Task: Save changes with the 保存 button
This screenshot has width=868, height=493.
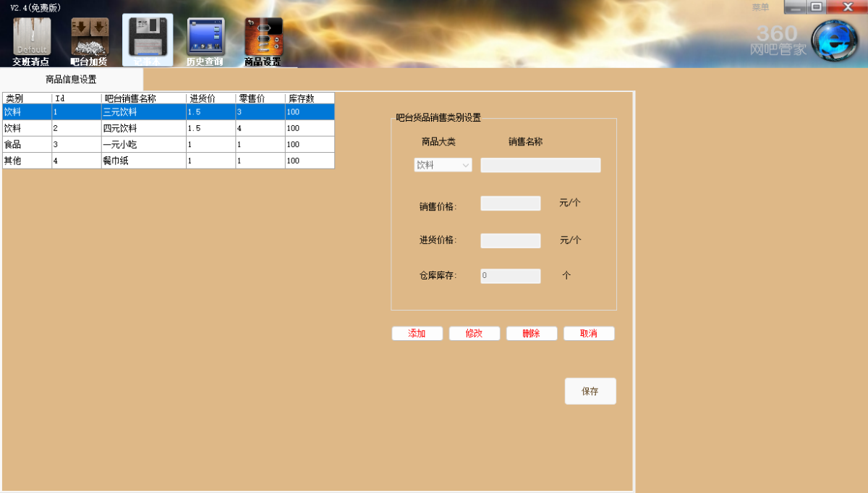Action: click(590, 392)
